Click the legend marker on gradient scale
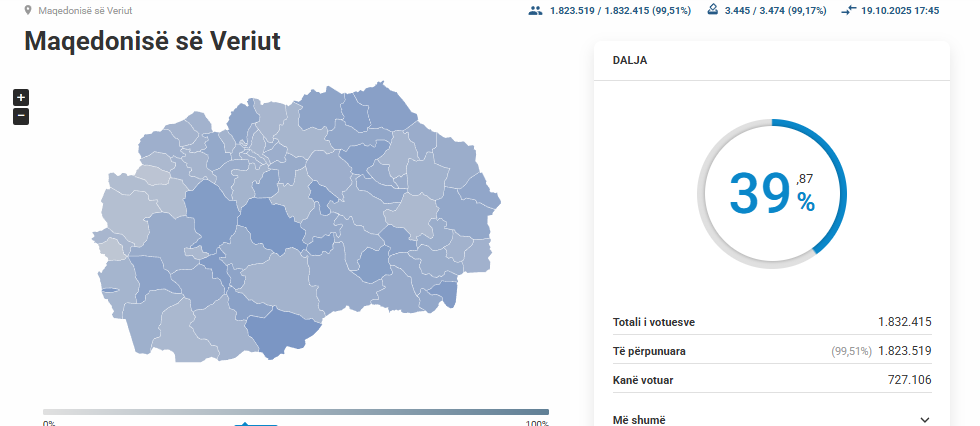This screenshot has width=980, height=426. click(246, 422)
